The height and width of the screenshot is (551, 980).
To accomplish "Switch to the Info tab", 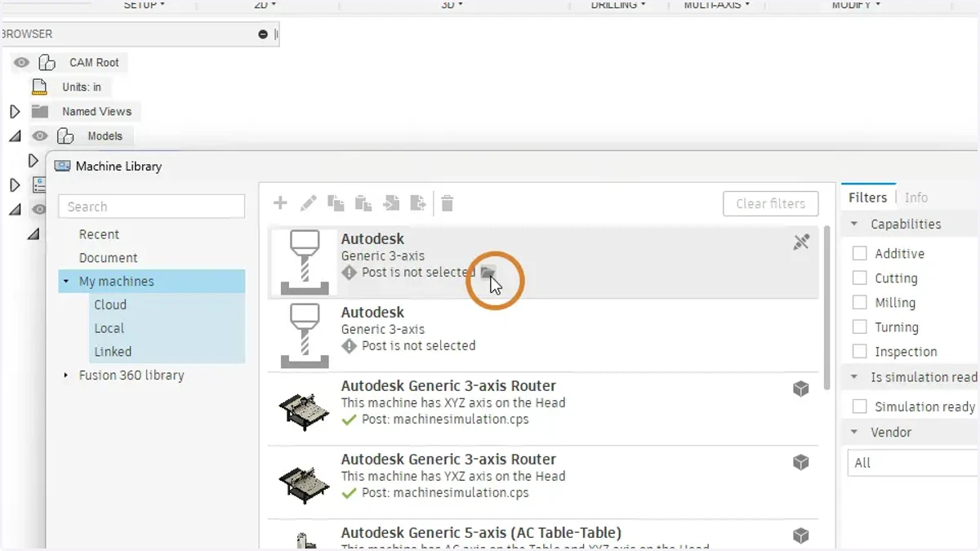I will pyautogui.click(x=916, y=198).
